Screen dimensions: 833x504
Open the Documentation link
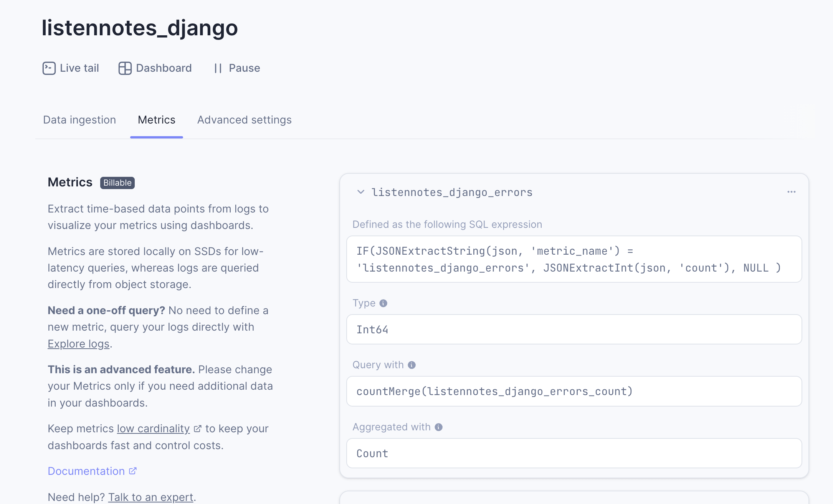pos(86,471)
